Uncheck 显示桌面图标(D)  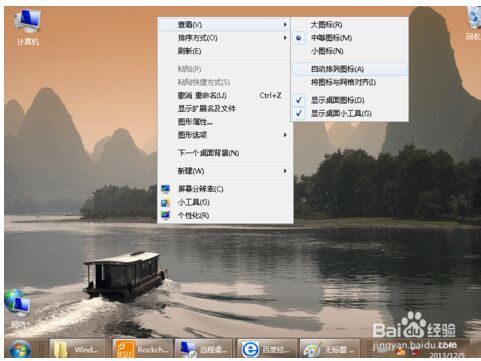click(x=349, y=100)
